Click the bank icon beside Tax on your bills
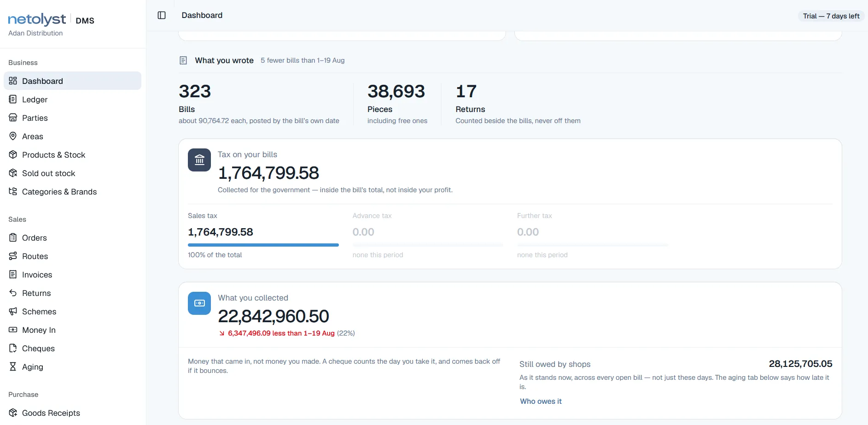Image resolution: width=868 pixels, height=425 pixels. (x=199, y=160)
